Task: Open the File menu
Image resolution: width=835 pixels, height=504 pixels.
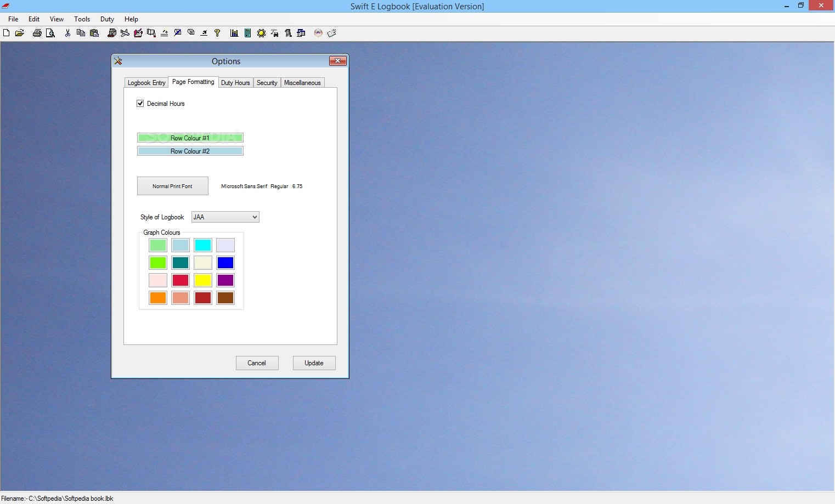Action: [13, 19]
